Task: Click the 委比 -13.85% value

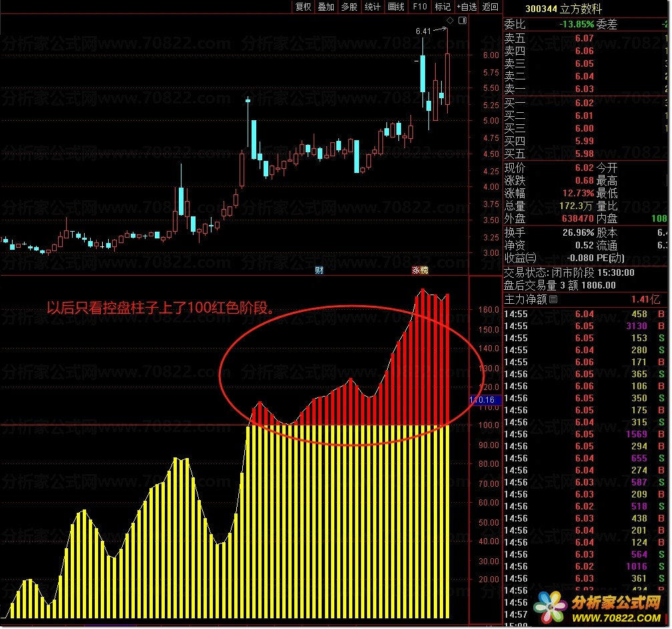Action: point(577,25)
